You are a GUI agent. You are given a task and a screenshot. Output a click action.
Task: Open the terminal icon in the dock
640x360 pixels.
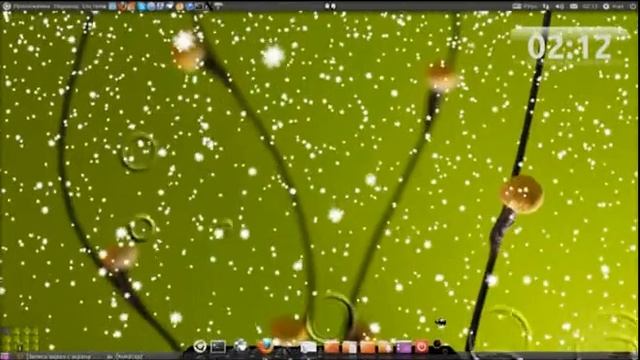[218, 347]
